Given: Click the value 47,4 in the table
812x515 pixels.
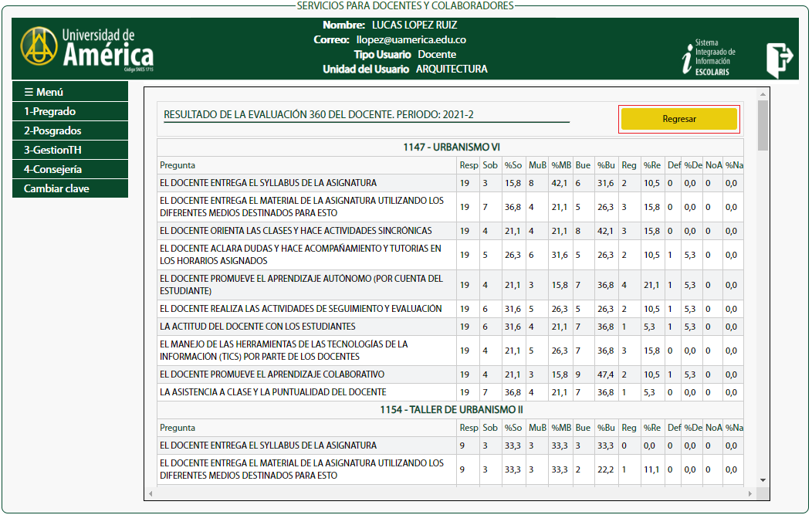Looking at the screenshot, I should [605, 374].
